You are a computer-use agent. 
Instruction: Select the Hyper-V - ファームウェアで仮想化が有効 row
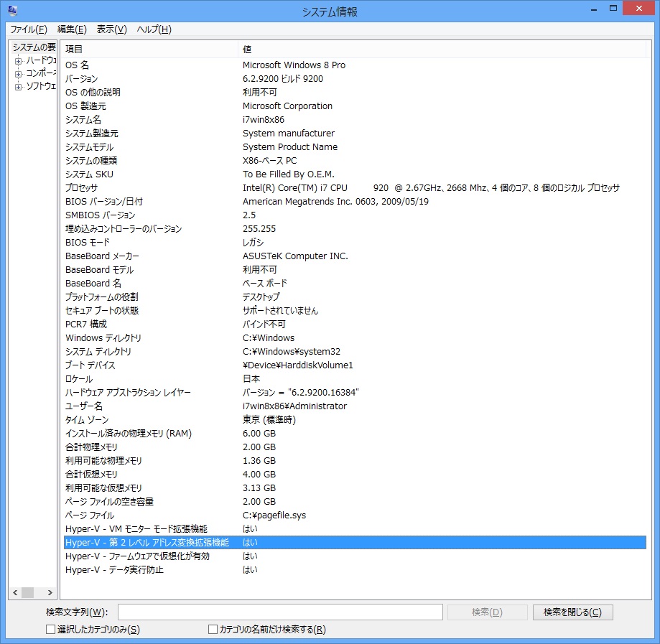pyautogui.click(x=355, y=556)
